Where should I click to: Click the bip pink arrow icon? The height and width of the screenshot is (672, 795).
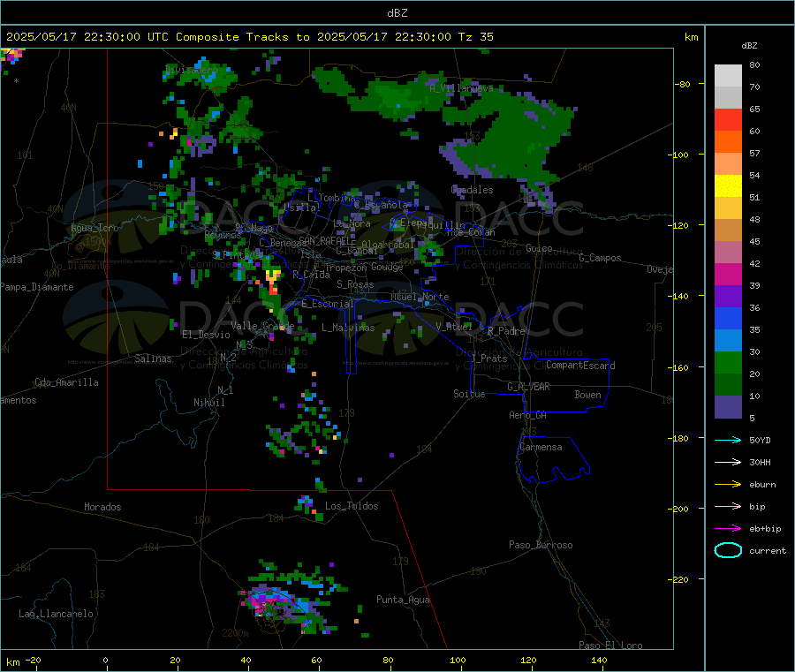[x=728, y=506]
